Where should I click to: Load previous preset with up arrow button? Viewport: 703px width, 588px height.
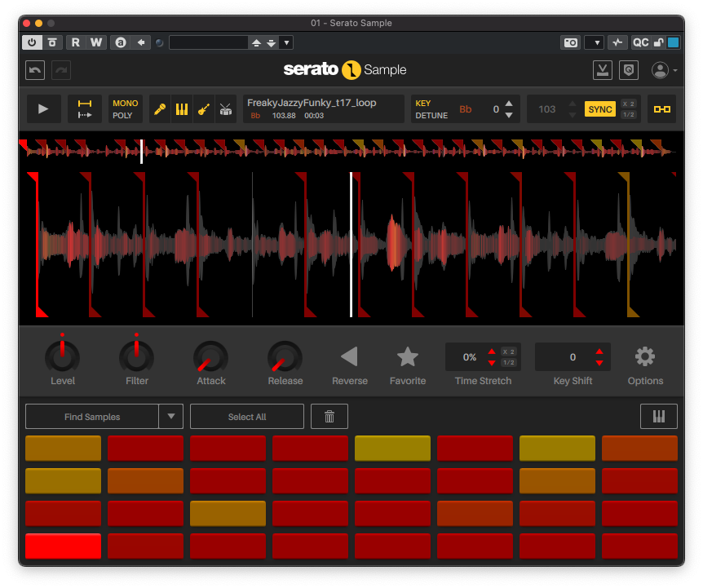tap(256, 42)
